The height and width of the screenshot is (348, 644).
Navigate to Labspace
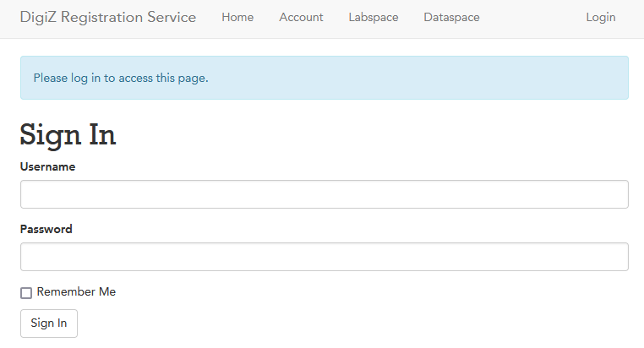(373, 18)
